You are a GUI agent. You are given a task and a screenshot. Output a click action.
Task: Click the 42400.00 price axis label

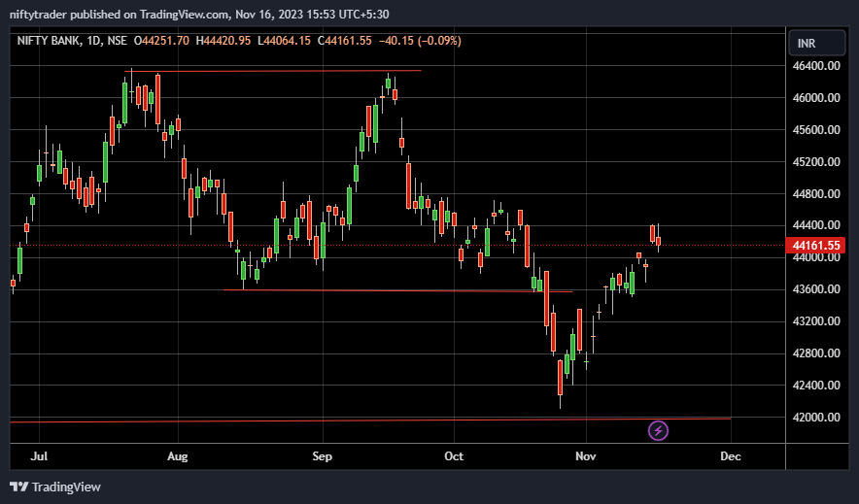tap(815, 386)
